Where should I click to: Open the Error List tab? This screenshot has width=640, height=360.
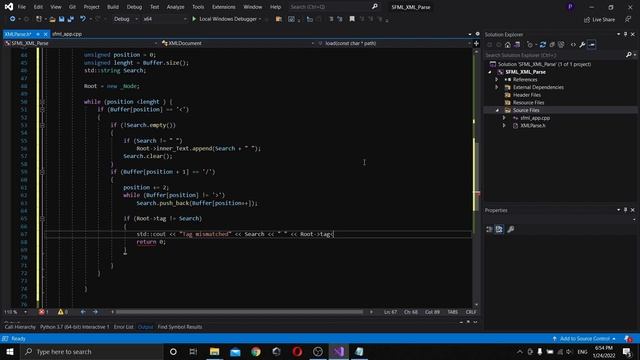point(123,327)
